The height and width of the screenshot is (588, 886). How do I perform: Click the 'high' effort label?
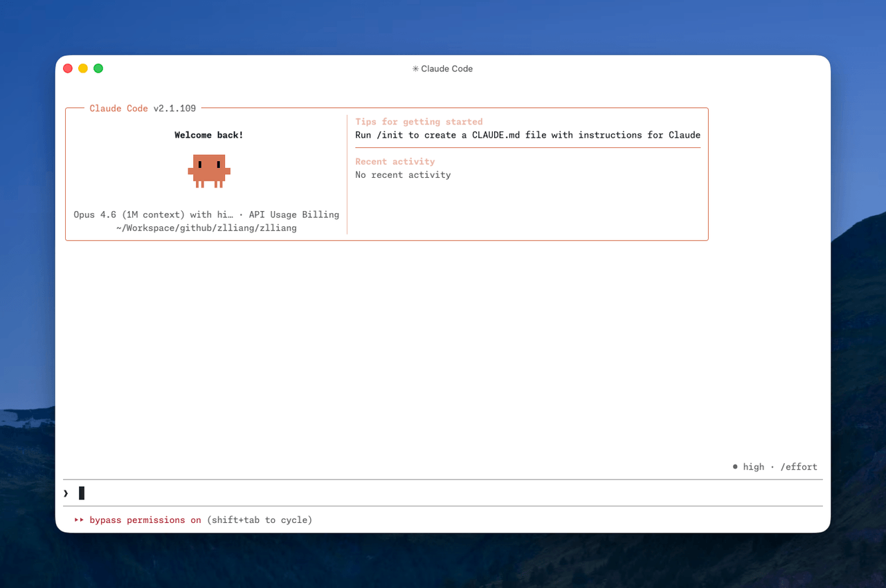[754, 467]
